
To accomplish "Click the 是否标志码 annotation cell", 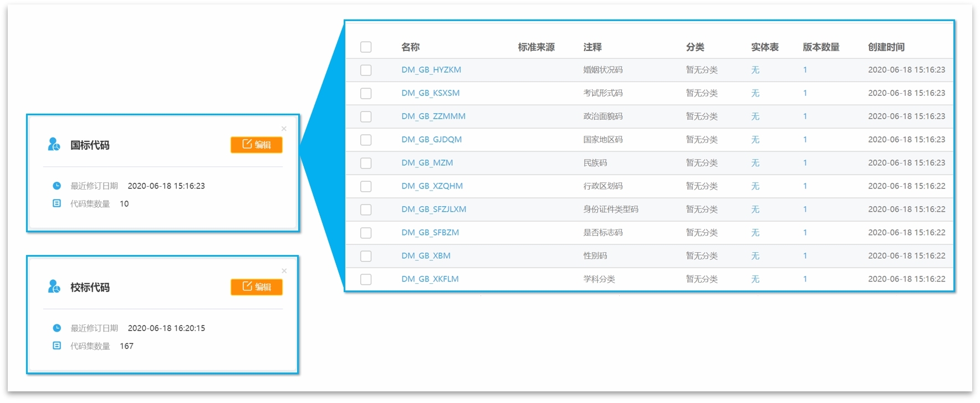I will tap(603, 233).
